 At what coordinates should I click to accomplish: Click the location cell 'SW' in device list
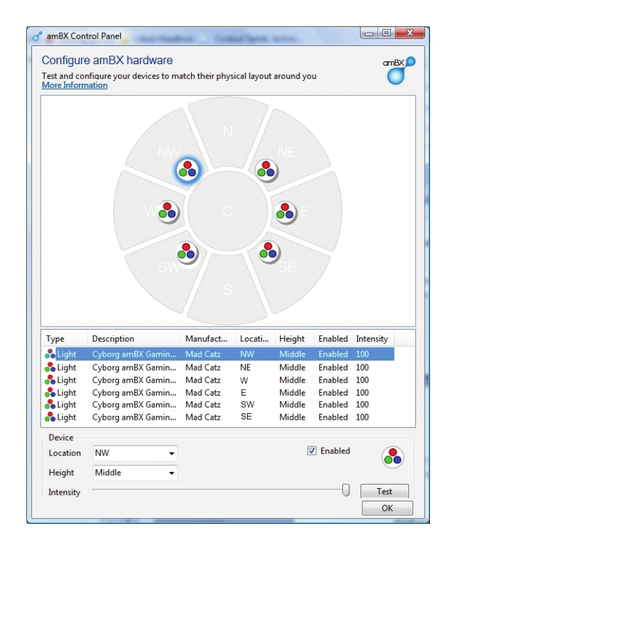[x=247, y=404]
